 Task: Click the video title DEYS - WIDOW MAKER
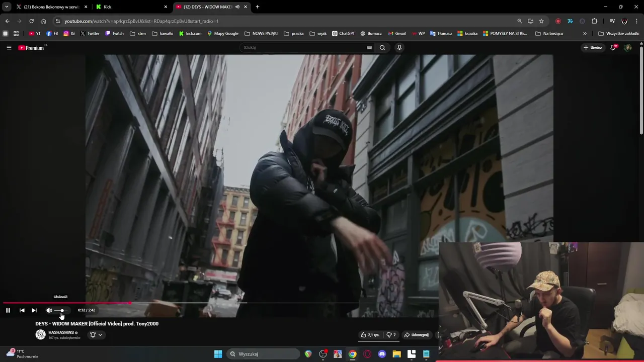[97, 324]
